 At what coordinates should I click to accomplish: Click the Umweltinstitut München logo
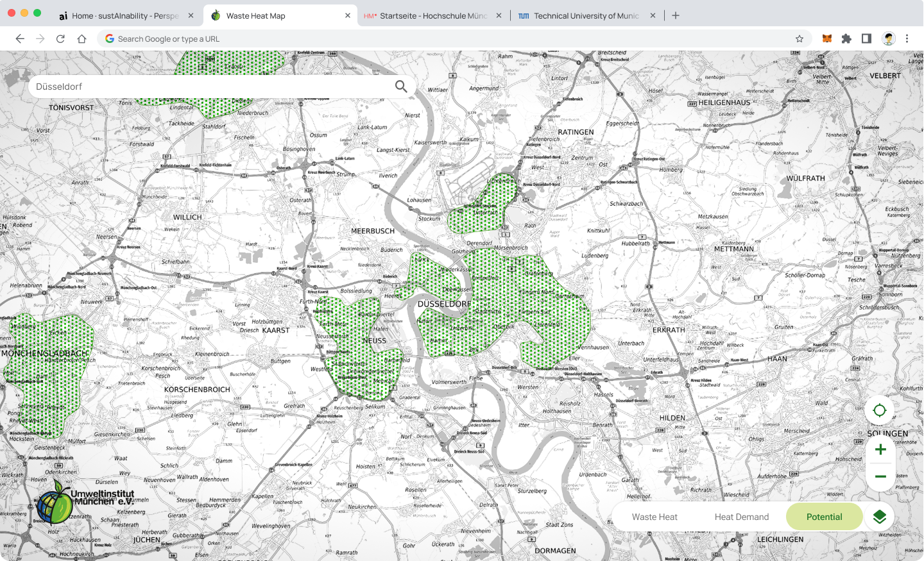pos(85,502)
